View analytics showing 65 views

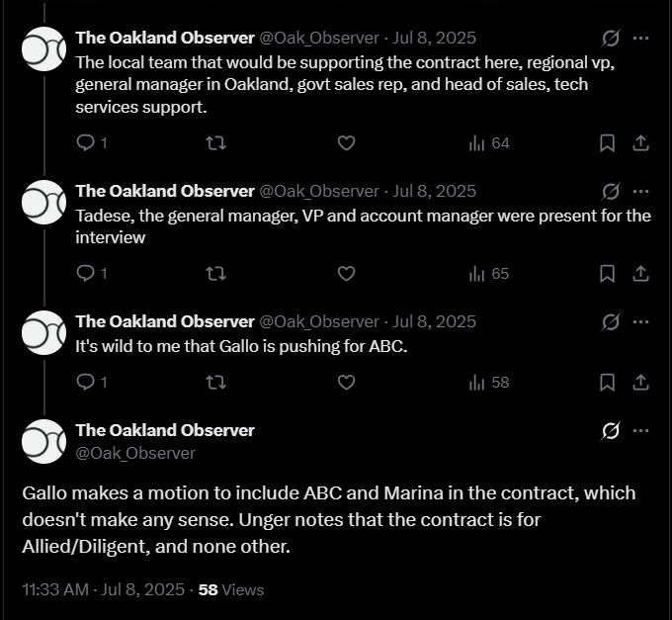489,274
